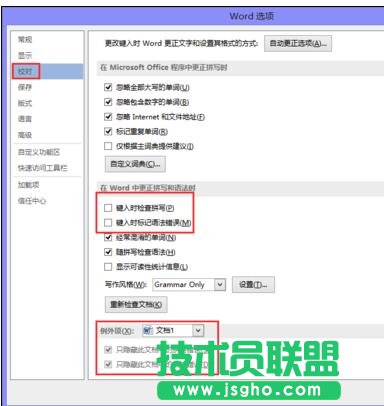The height and width of the screenshot is (406, 384).
Task: Uncheck 标记重复单词(R)
Action: click(108, 131)
